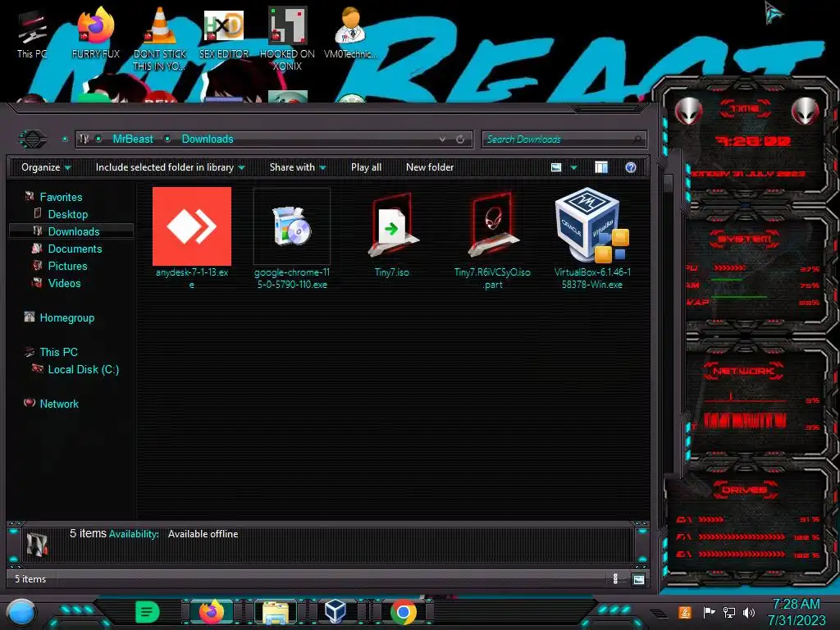
Task: Click the Start orb button
Action: pos(21,612)
